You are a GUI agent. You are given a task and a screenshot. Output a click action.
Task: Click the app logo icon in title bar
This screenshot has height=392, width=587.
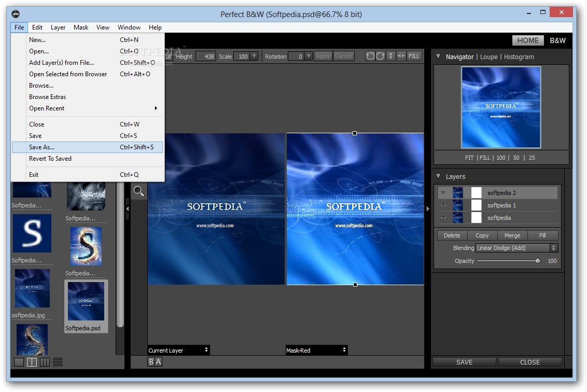pos(16,14)
